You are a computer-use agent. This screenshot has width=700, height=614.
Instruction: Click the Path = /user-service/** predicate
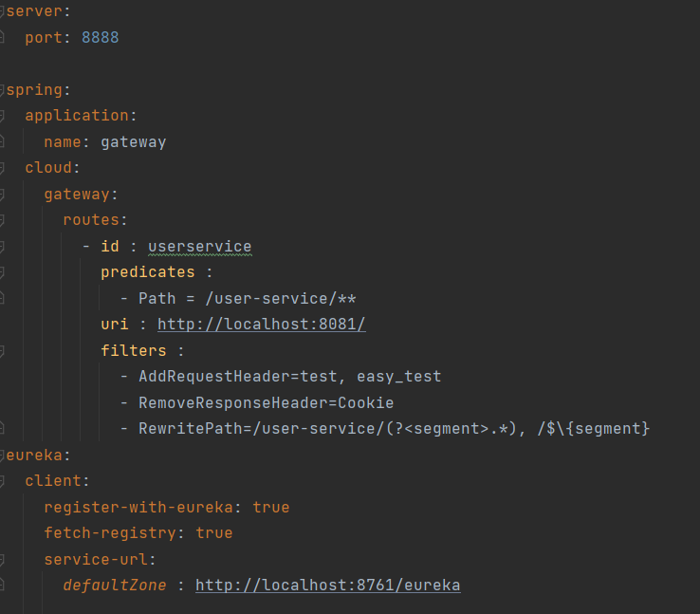click(247, 298)
